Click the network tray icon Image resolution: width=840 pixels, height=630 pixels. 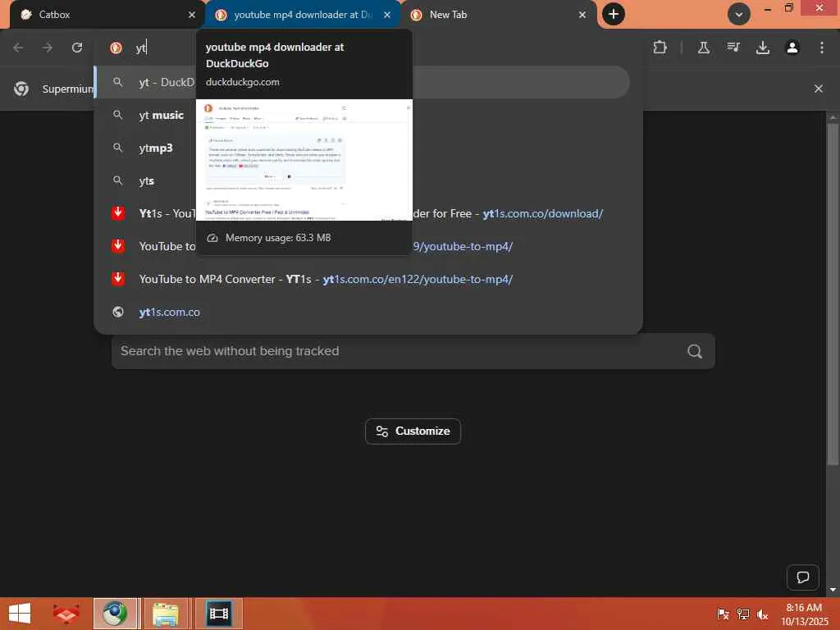click(x=742, y=614)
